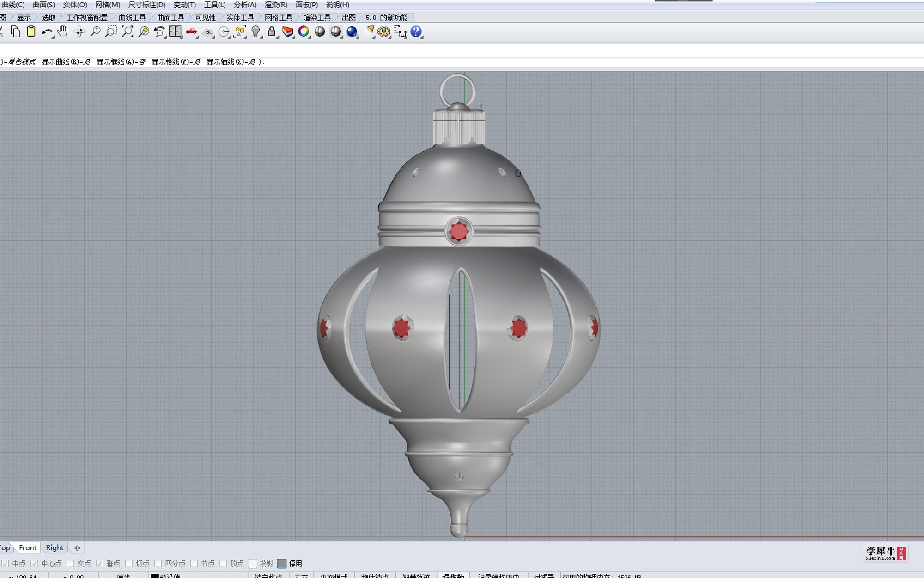Image resolution: width=924 pixels, height=578 pixels.
Task: Click the Paste clipboard icon
Action: (x=31, y=31)
